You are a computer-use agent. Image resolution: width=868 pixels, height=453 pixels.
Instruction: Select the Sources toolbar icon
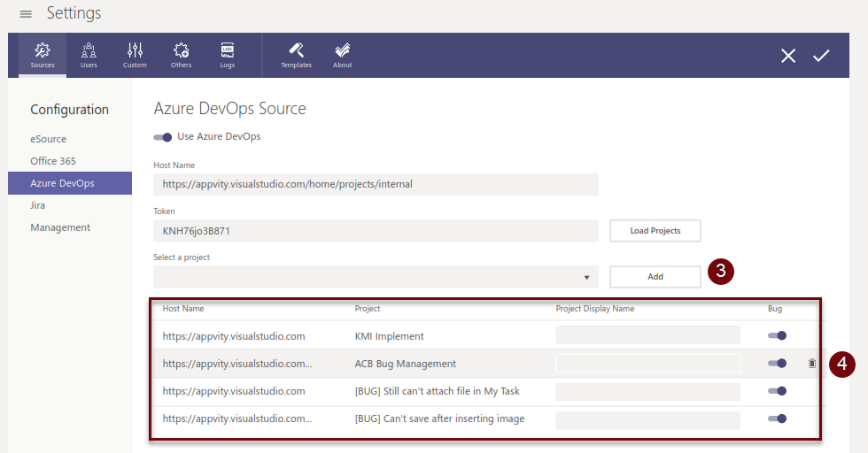pyautogui.click(x=43, y=55)
